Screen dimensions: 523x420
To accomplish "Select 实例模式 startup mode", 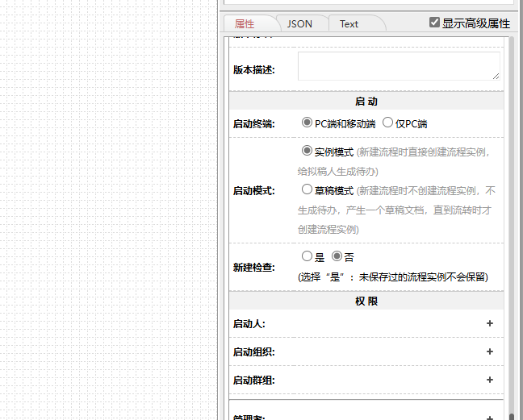I will coord(307,151).
